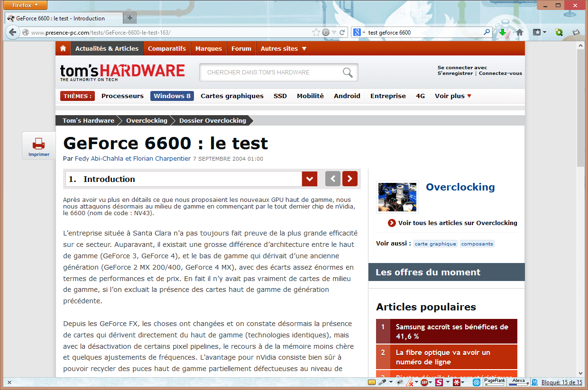
Task: Click the blue @ status bar icon
Action: [x=477, y=382]
